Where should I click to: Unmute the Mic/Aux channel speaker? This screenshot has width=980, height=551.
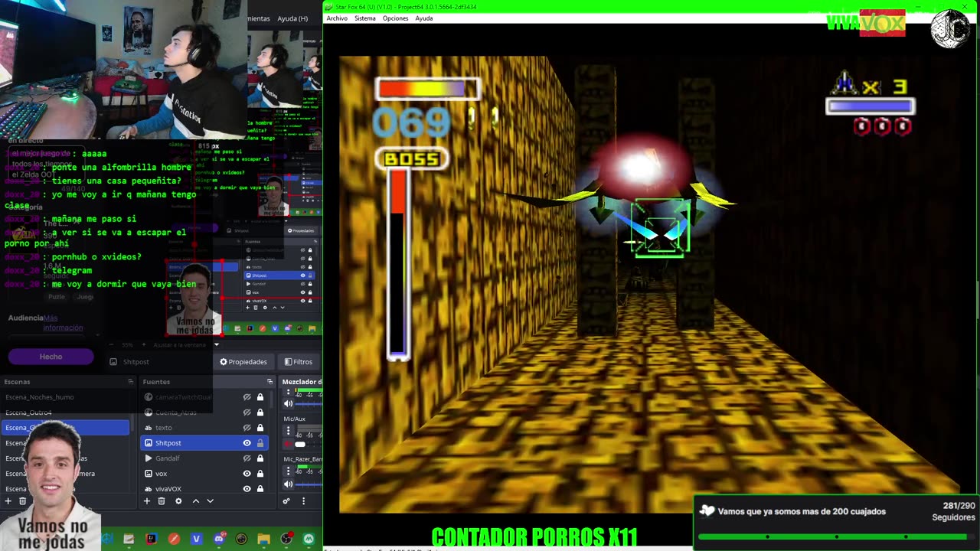pos(289,444)
